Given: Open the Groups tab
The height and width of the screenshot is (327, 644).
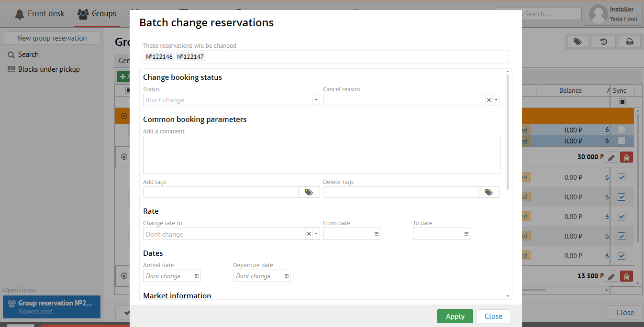Looking at the screenshot, I should [x=97, y=14].
